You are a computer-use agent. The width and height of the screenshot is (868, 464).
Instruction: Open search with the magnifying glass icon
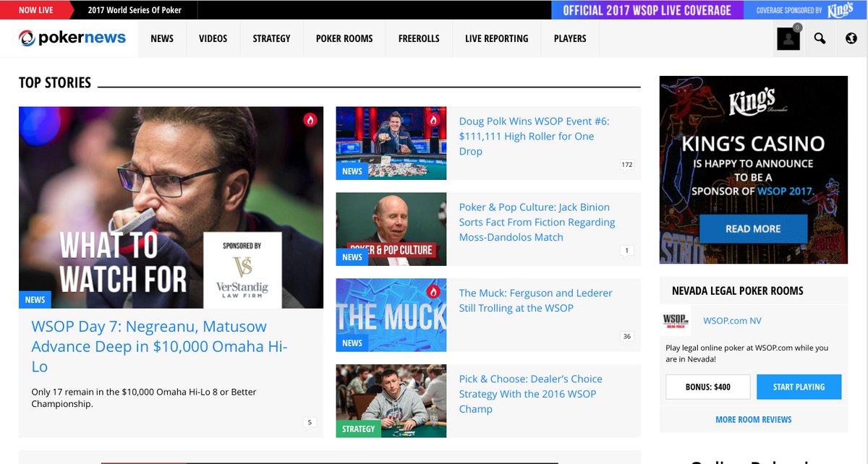pyautogui.click(x=820, y=39)
